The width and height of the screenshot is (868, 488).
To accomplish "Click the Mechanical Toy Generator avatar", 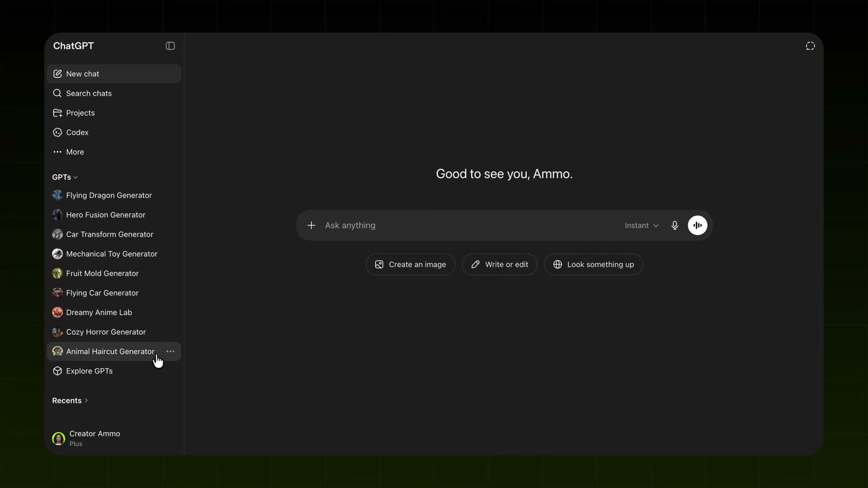I will tap(57, 254).
